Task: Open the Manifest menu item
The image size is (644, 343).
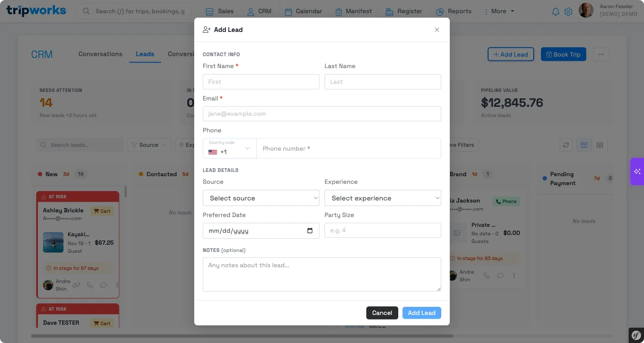Action: pyautogui.click(x=354, y=11)
